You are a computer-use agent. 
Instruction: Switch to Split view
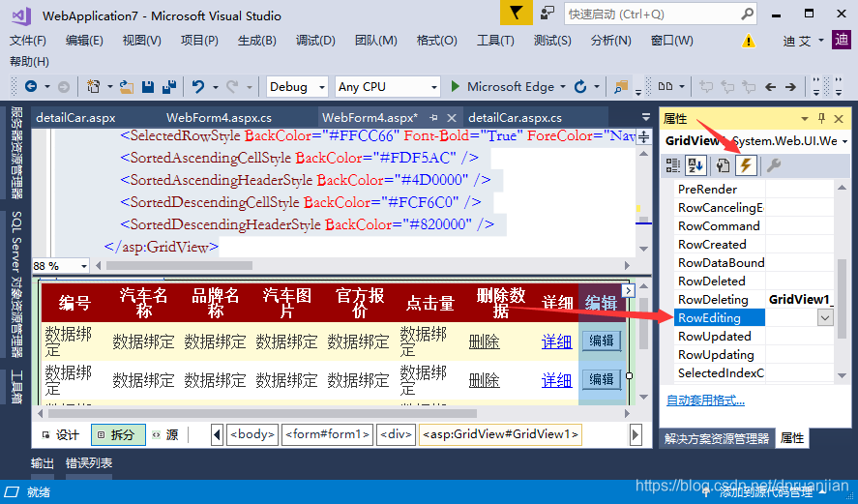tap(118, 435)
